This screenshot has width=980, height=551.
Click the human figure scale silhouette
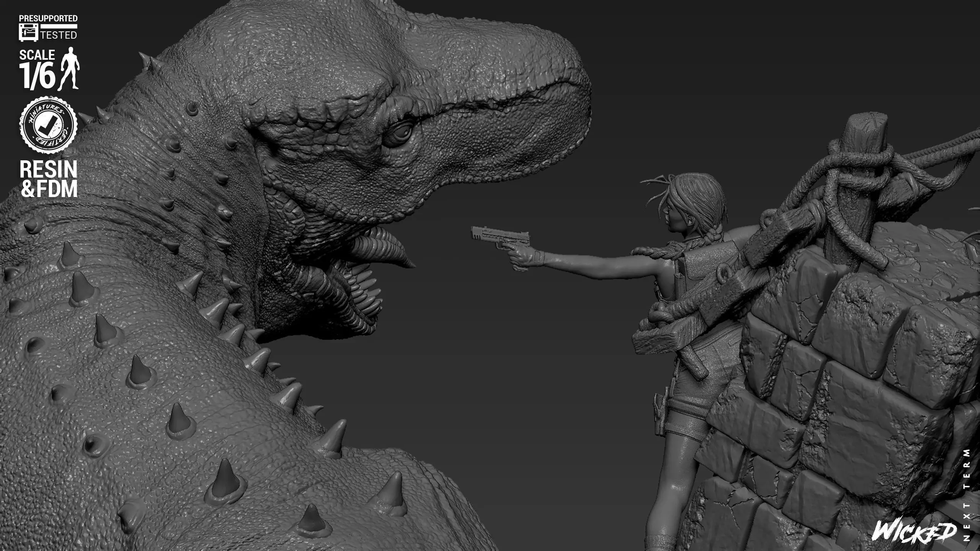click(69, 69)
